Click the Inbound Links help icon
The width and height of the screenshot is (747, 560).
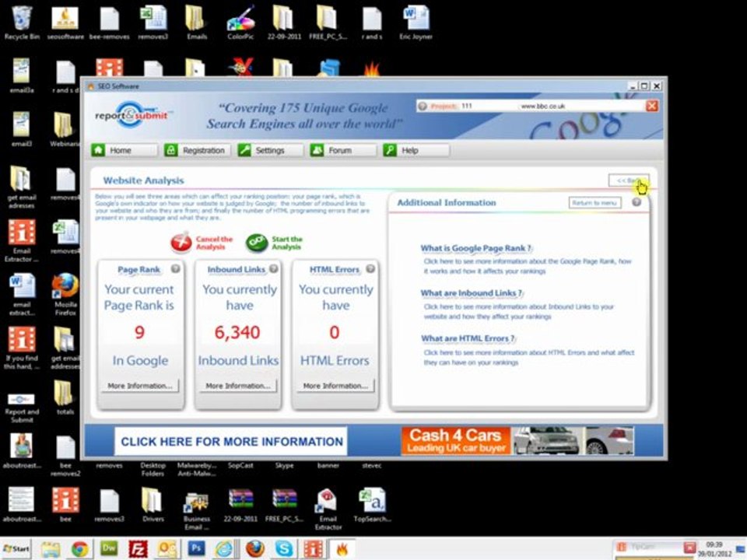point(273,268)
